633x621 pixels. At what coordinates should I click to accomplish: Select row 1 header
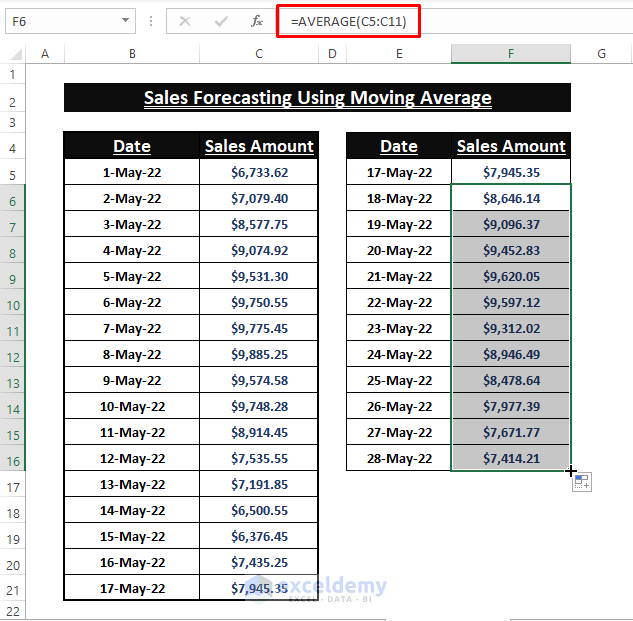[13, 74]
